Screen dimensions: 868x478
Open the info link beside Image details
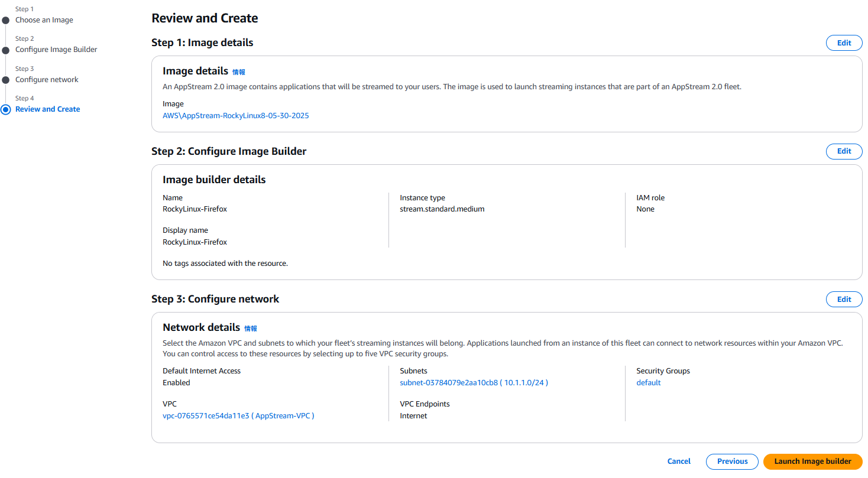(238, 72)
